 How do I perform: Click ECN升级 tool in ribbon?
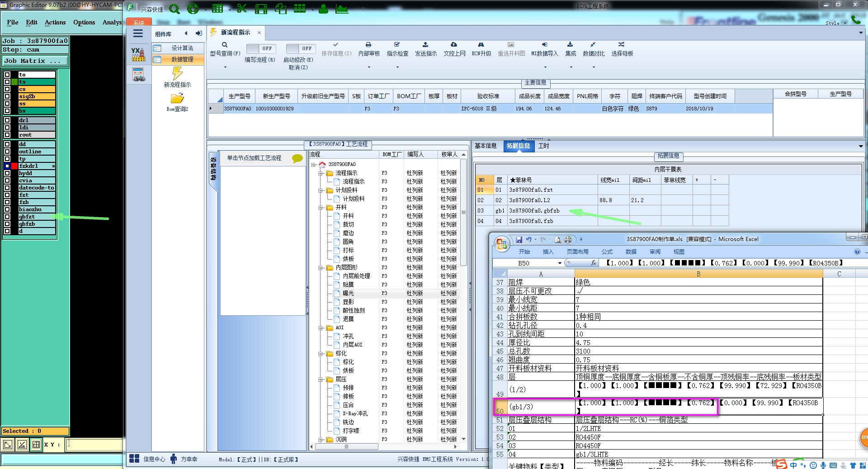click(x=481, y=49)
